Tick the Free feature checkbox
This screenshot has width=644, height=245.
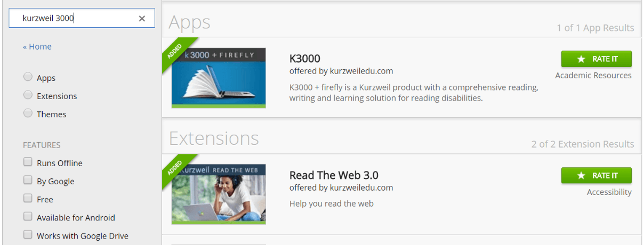(28, 199)
